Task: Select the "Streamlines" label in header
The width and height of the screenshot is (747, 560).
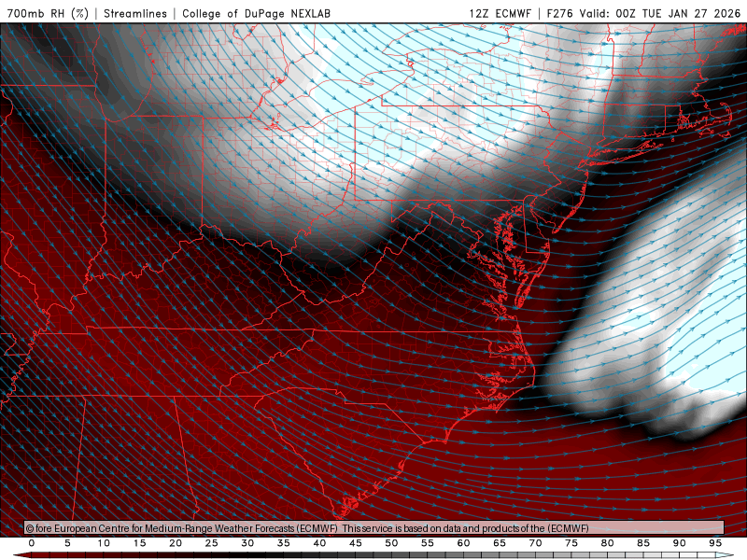Action: (135, 13)
